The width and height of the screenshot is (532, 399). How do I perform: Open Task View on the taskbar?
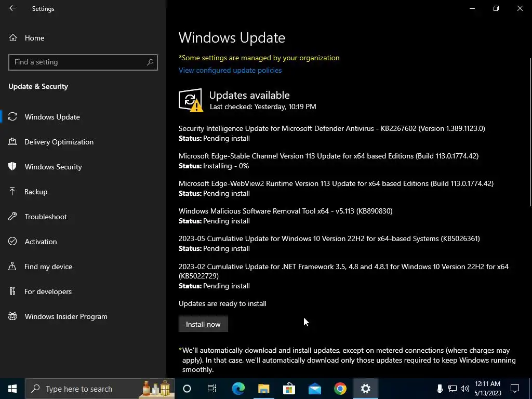pyautogui.click(x=212, y=389)
